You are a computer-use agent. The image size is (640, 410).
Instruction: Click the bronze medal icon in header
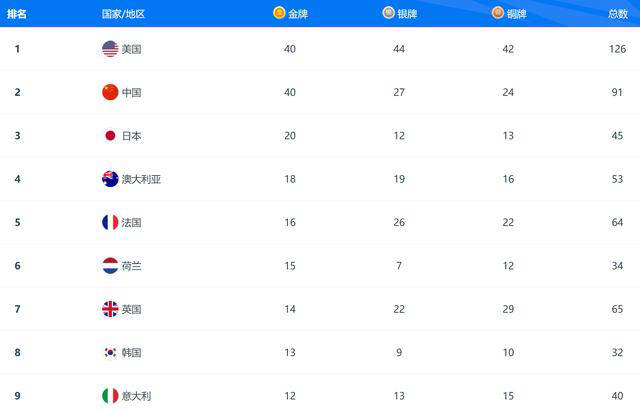[498, 13]
